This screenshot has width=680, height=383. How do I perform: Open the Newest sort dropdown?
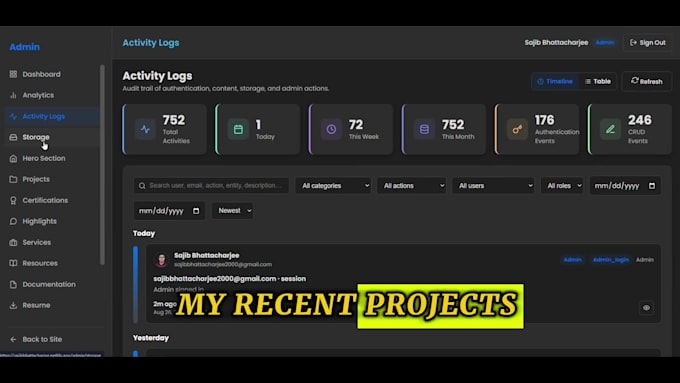(232, 211)
